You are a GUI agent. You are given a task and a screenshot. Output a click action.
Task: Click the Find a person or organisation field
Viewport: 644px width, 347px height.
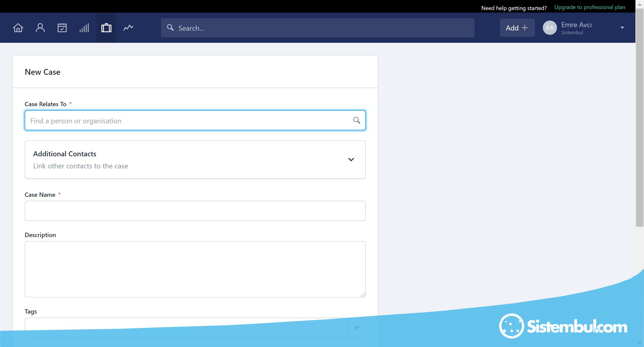[195, 120]
